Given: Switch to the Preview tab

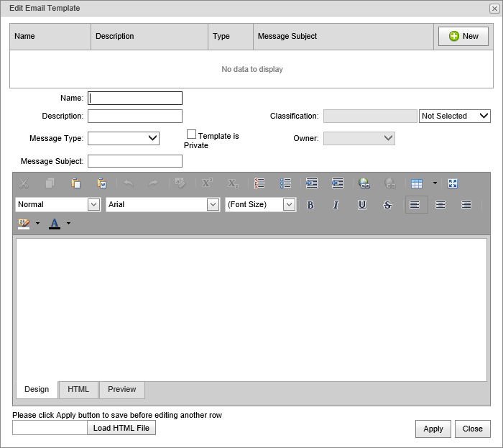Looking at the screenshot, I should click(122, 389).
